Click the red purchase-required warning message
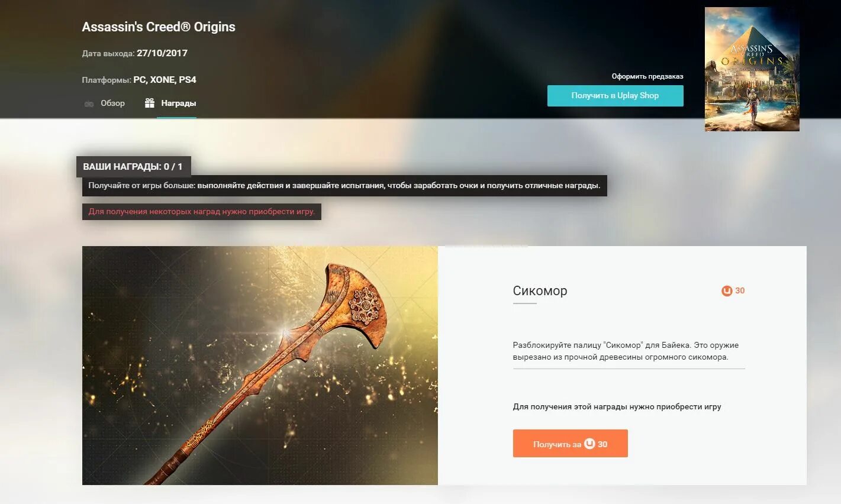The image size is (841, 504). (x=202, y=211)
